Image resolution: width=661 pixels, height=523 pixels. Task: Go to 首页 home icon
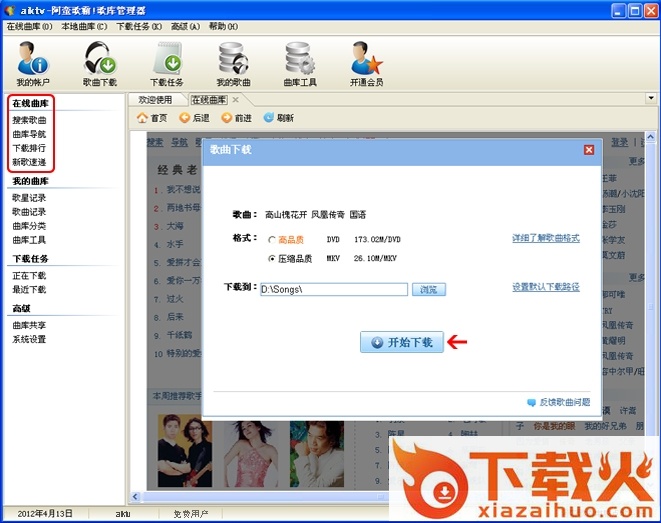click(142, 118)
